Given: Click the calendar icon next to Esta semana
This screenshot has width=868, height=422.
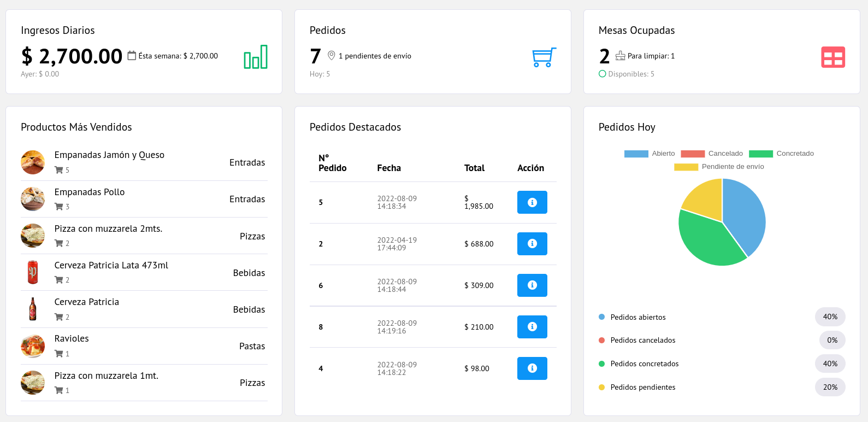Looking at the screenshot, I should click(132, 56).
